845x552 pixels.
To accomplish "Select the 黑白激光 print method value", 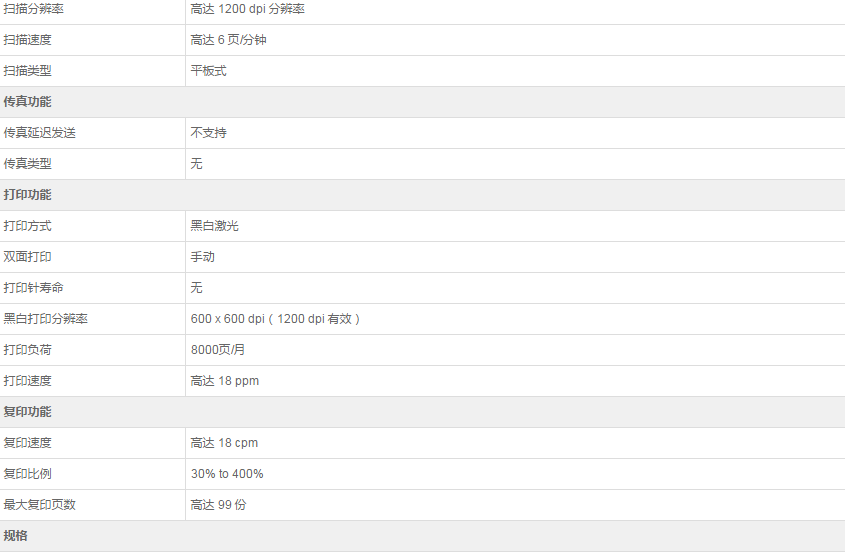I will 214,226.
